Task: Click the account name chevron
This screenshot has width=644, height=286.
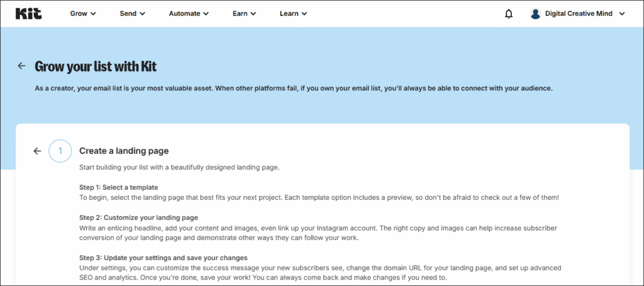Action: point(622,14)
